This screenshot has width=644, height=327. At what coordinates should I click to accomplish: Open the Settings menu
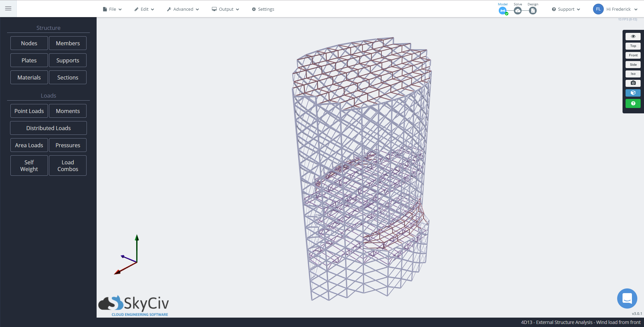click(263, 9)
